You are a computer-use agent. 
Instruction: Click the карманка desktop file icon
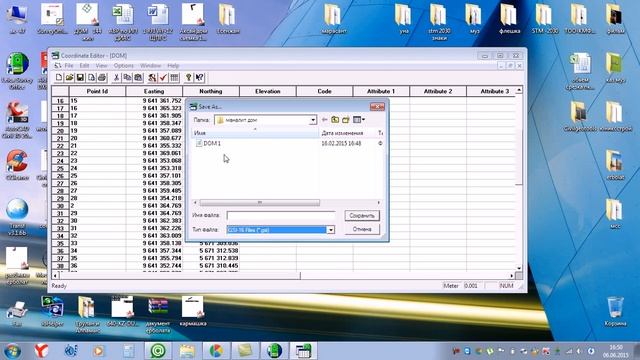coord(193,311)
